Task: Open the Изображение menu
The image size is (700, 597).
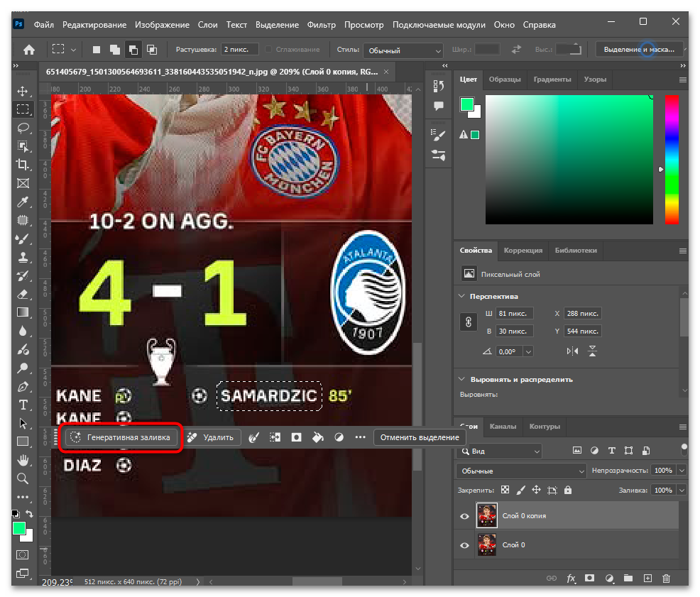Action: click(x=162, y=25)
